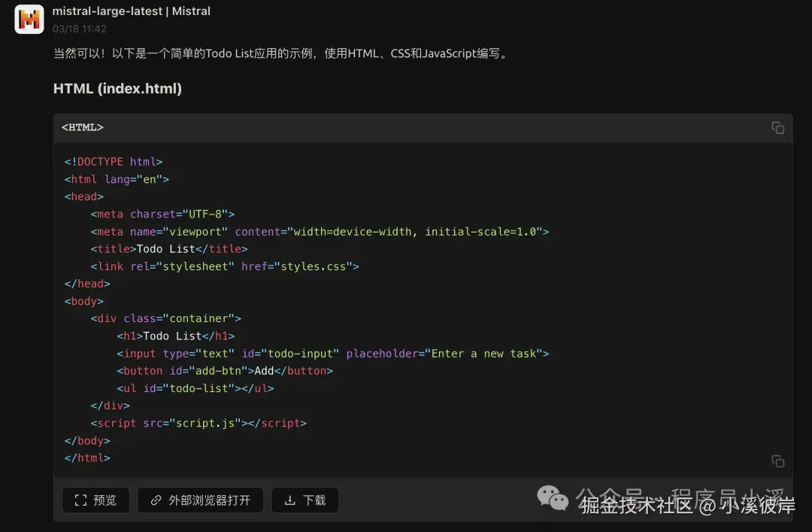Open code in external browser via 外部浏览器打开
This screenshot has height=532, width=812.
click(200, 500)
